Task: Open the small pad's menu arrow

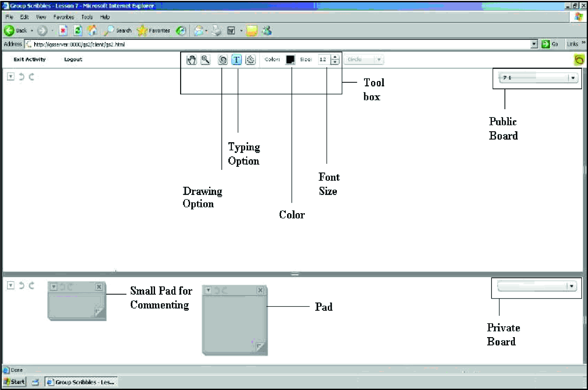Action: pyautogui.click(x=54, y=287)
